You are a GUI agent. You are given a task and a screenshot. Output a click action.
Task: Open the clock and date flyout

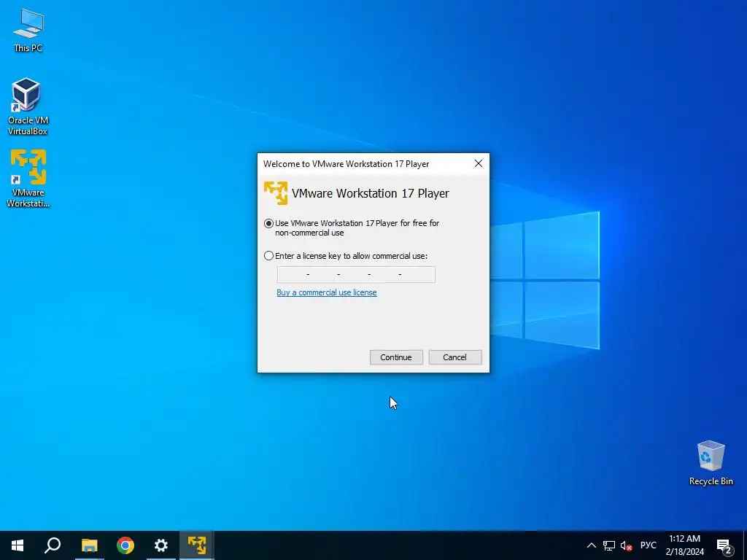pos(684,545)
